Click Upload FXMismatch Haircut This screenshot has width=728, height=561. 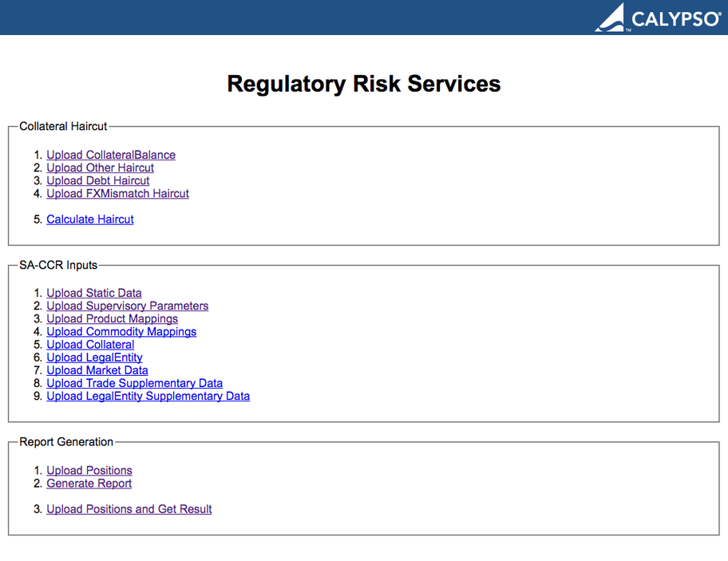(117, 193)
